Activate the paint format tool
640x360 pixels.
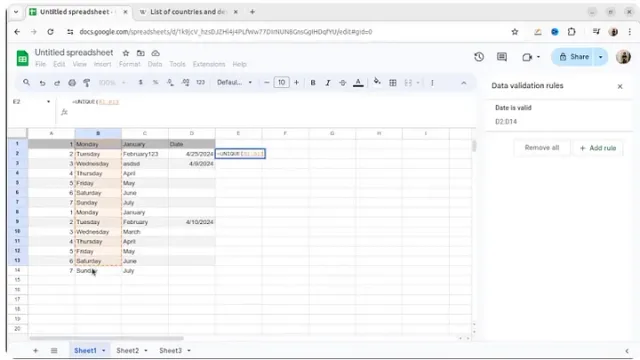click(x=87, y=83)
